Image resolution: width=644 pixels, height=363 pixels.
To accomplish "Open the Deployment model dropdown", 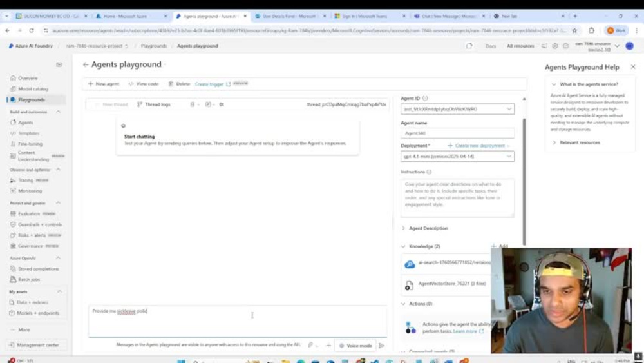I will 457,156.
